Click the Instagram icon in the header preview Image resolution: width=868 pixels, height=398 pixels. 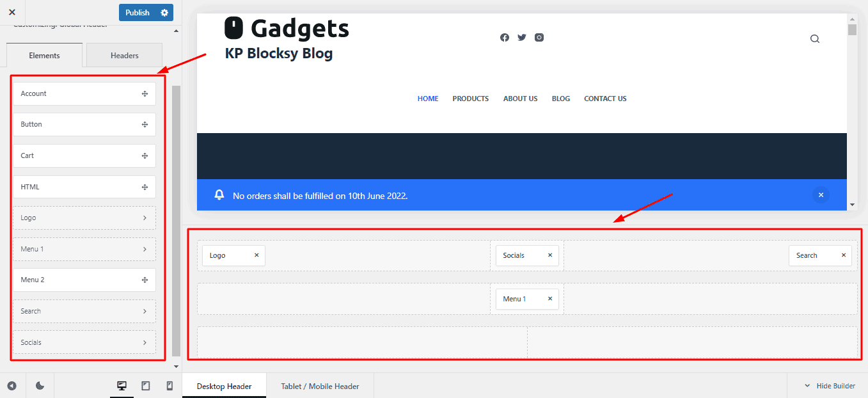(539, 38)
